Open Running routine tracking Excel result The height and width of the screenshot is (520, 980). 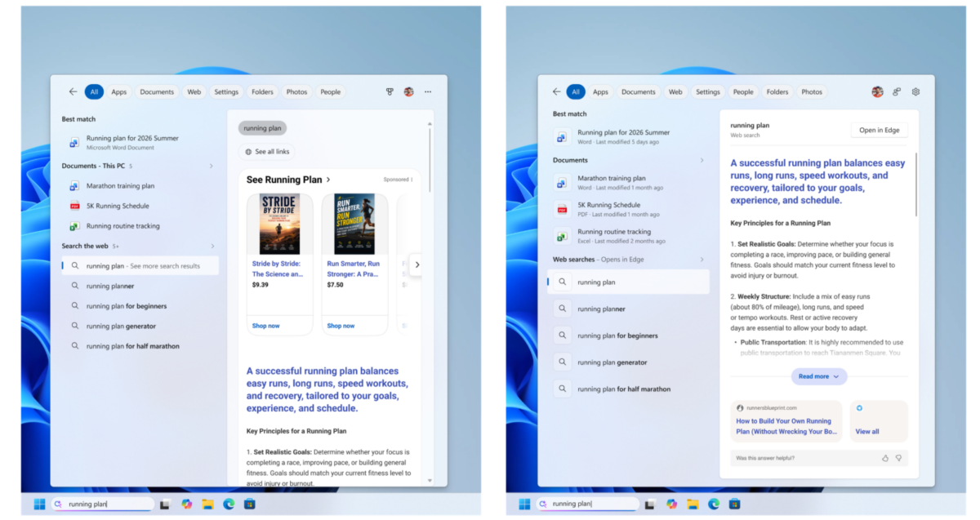coord(627,236)
